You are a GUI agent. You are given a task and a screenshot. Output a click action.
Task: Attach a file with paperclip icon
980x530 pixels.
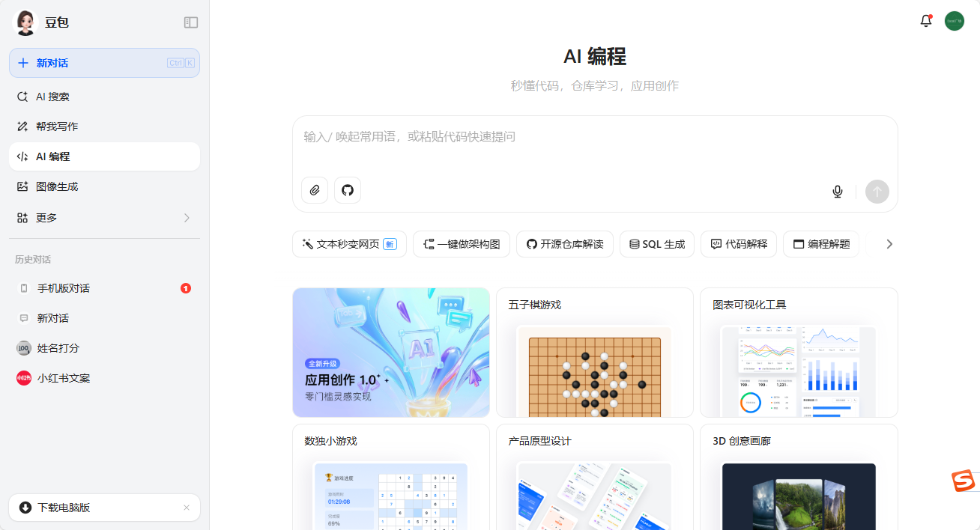(315, 190)
